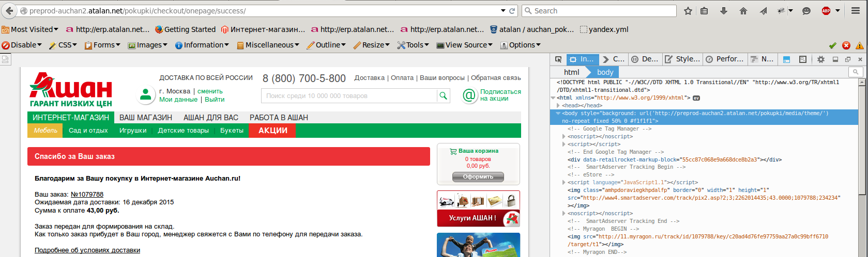Image resolution: width=868 pixels, height=257 pixels.
Task: Open the View Source menu
Action: click(x=465, y=45)
